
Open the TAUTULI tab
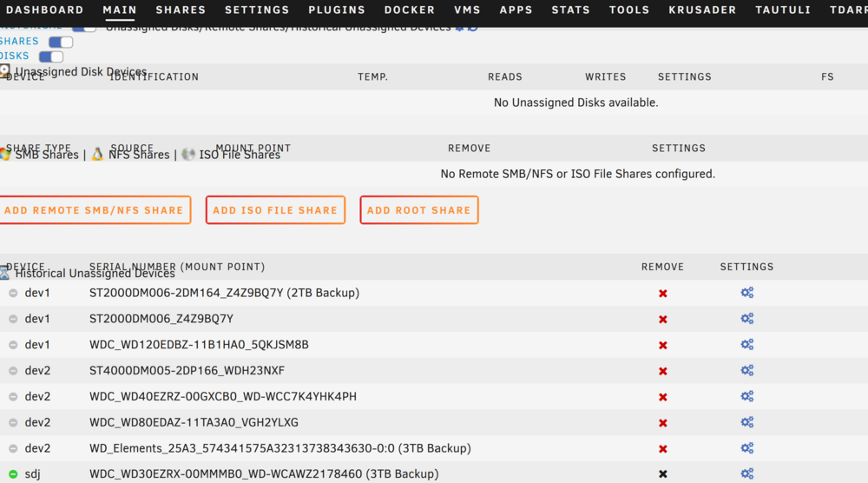783,10
